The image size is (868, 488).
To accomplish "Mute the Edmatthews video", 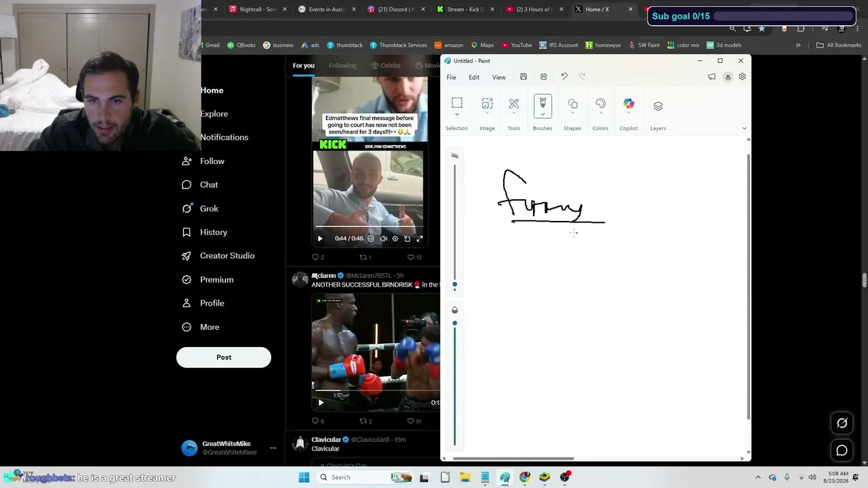I will pyautogui.click(x=383, y=239).
